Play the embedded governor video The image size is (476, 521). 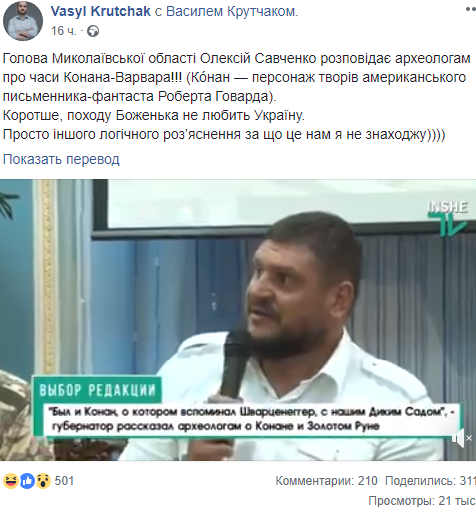click(238, 320)
